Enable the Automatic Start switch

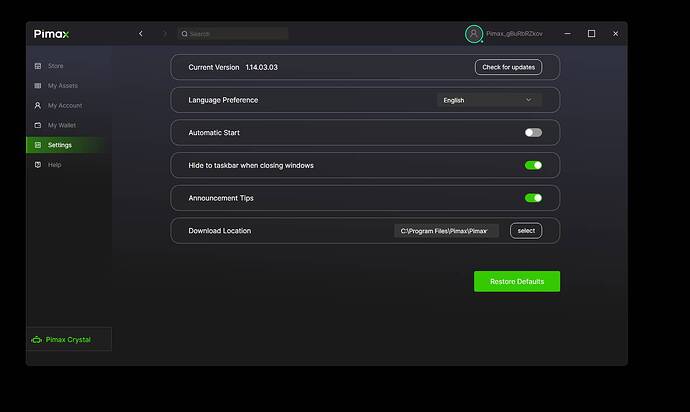(533, 132)
